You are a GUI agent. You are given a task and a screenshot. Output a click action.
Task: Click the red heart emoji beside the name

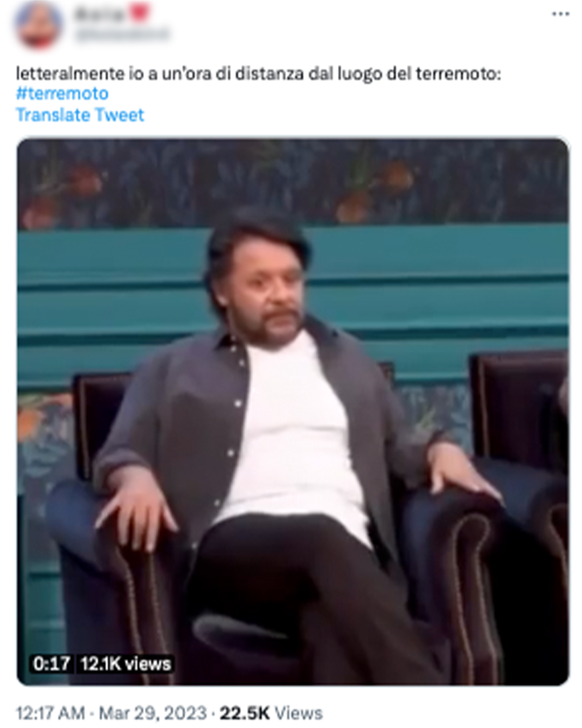tap(140, 12)
